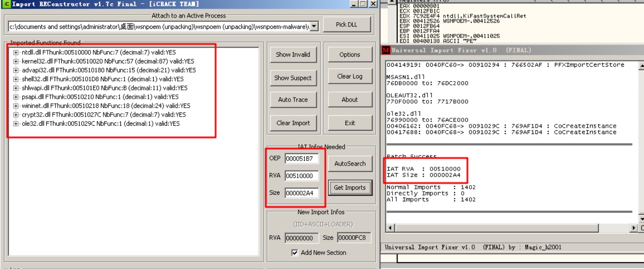Image resolution: width=644 pixels, height=269 pixels.
Task: Click the Pick DLL button
Action: pyautogui.click(x=346, y=24)
